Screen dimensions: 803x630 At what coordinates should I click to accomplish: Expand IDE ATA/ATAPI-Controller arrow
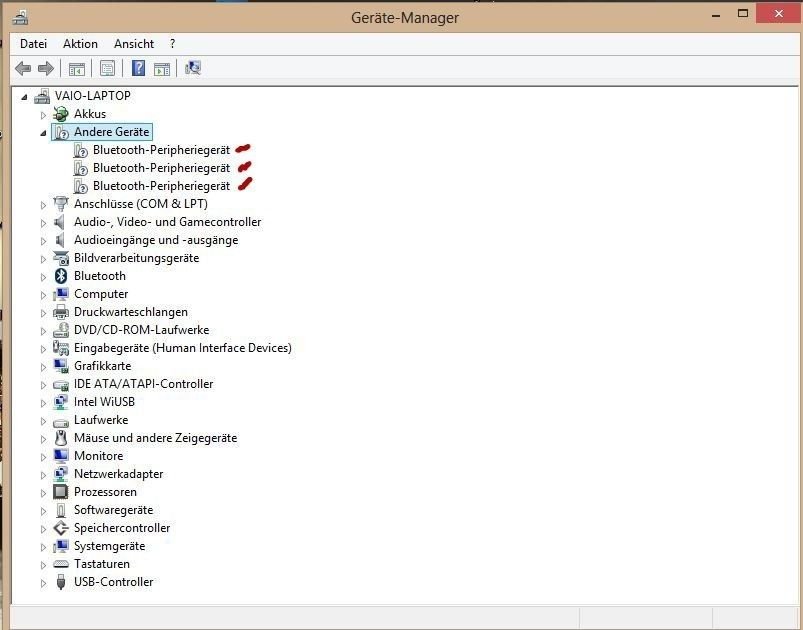pos(43,385)
